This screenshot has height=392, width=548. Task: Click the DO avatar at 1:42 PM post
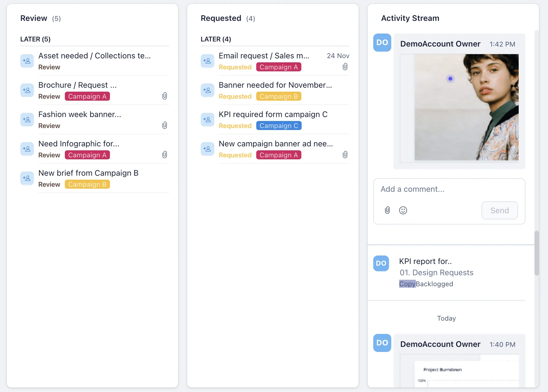[382, 43]
